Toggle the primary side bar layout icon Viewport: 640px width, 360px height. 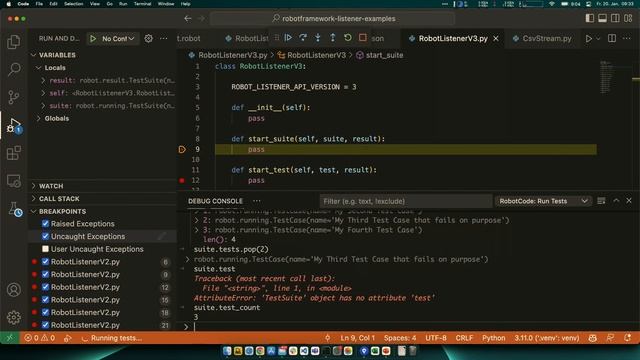589,18
